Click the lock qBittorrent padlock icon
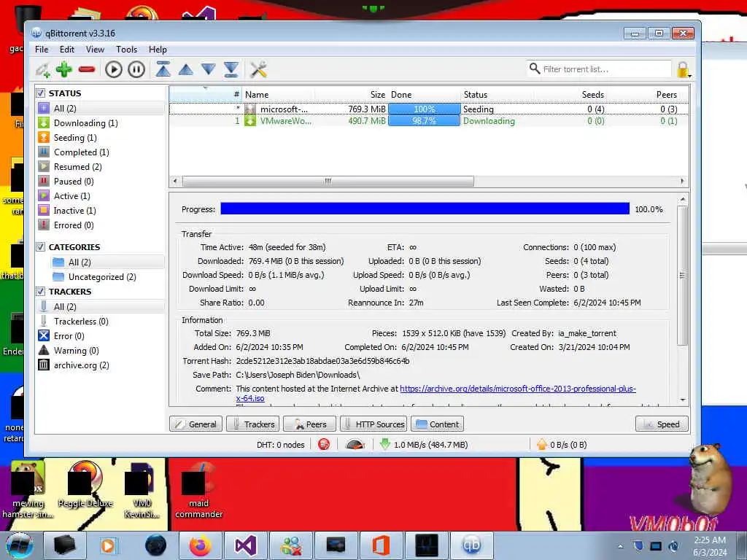Viewport: 747px width, 560px height. click(683, 69)
